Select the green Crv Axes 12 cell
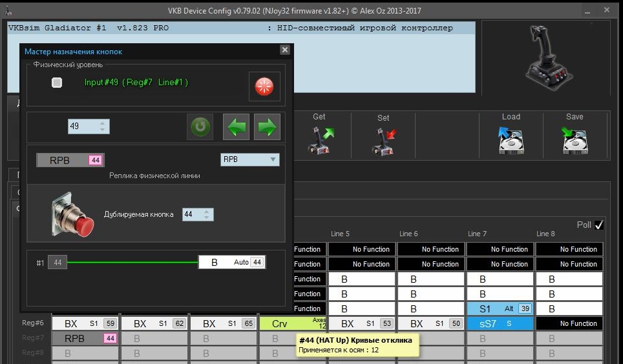Viewport: 623px width, 364px height. [293, 323]
